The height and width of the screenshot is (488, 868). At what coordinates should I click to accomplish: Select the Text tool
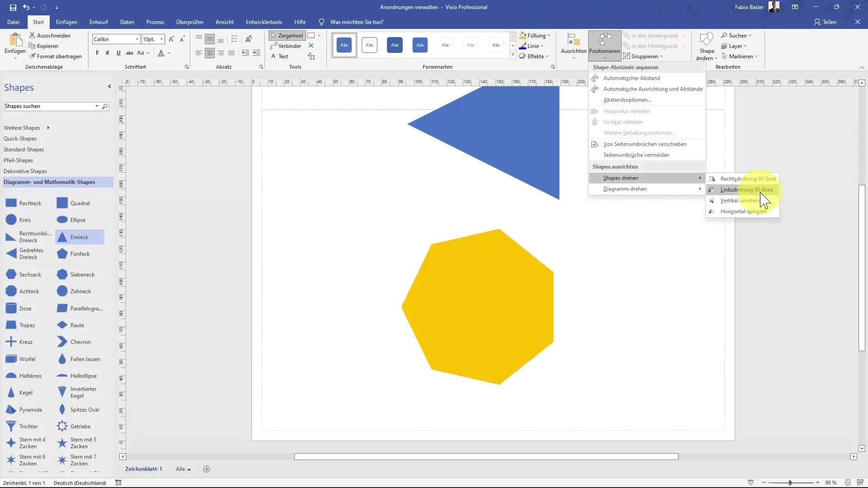click(x=280, y=56)
